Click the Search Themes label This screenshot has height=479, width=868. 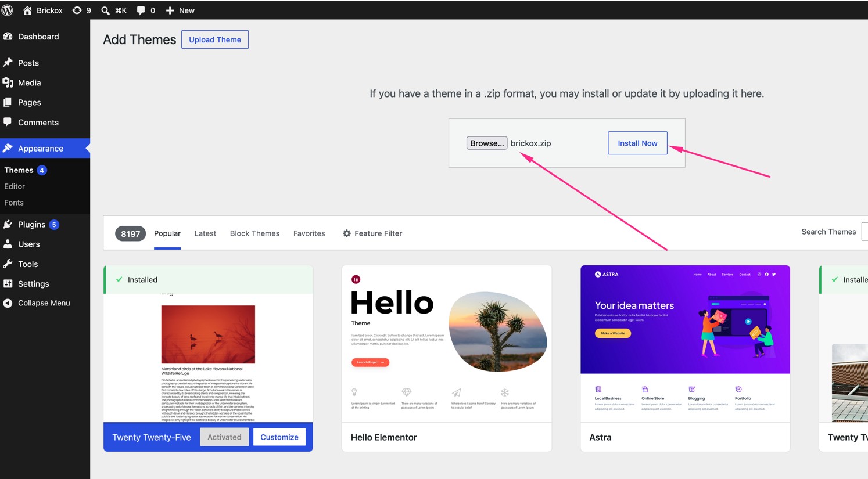[828, 232]
